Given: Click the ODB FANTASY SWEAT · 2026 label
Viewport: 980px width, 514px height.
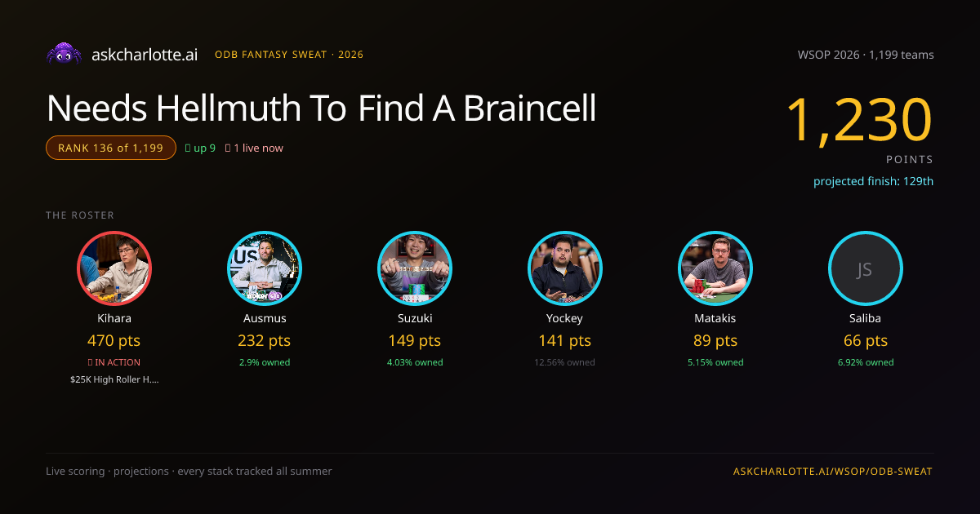Looking at the screenshot, I should [289, 55].
